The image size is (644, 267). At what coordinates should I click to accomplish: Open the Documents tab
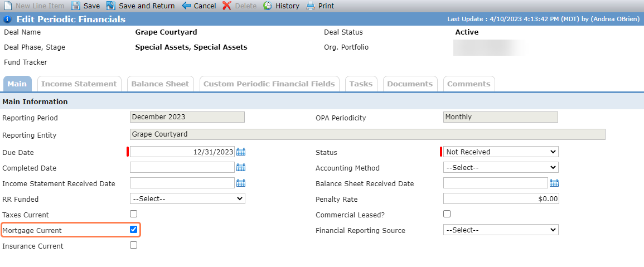click(x=410, y=84)
